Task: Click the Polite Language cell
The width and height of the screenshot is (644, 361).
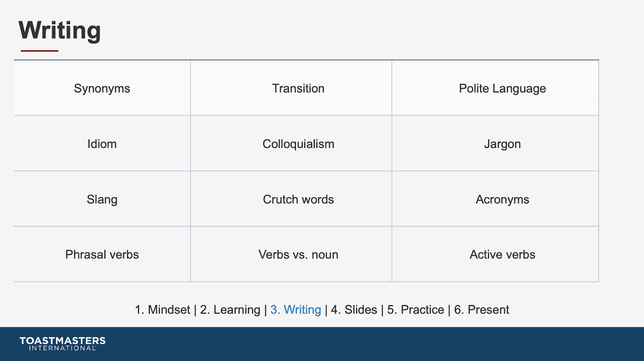Action: (495, 88)
